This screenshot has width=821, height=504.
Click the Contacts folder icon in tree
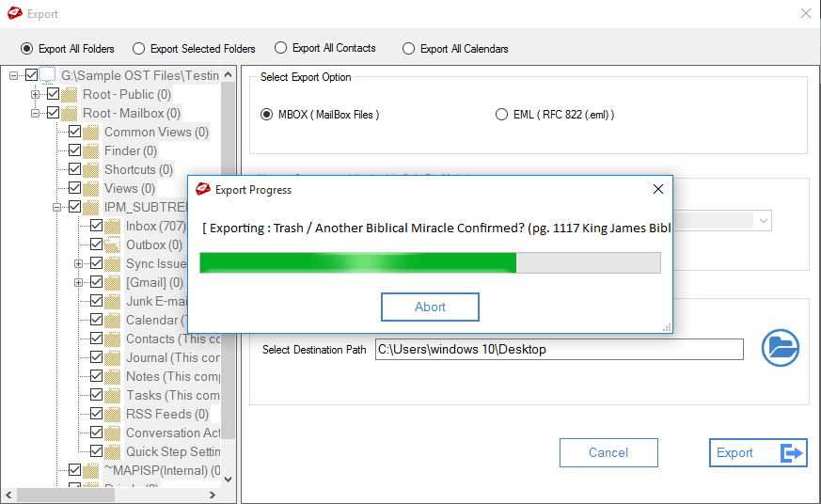pyautogui.click(x=112, y=339)
